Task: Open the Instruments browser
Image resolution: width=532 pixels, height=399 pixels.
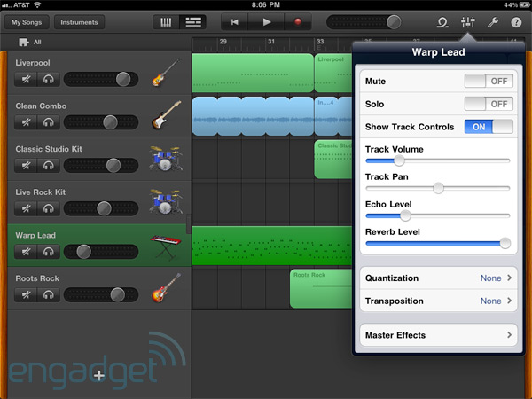Action: (79, 22)
